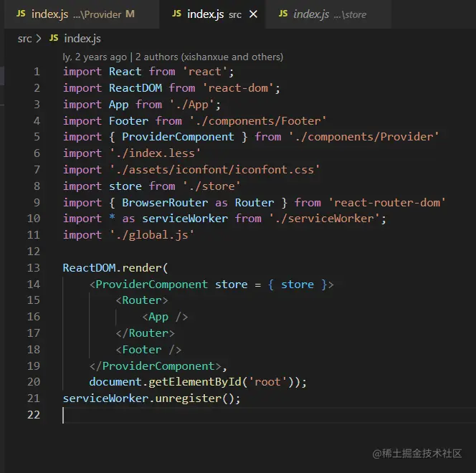Click the Footer identifier on line 4
The height and width of the screenshot is (473, 476).
tap(128, 120)
